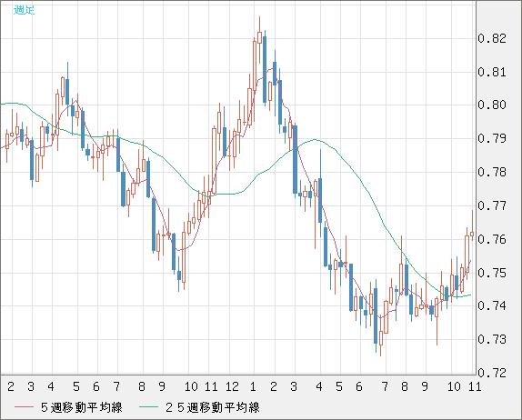
Task: Click month 1 on the time axis
Action: 253,386
